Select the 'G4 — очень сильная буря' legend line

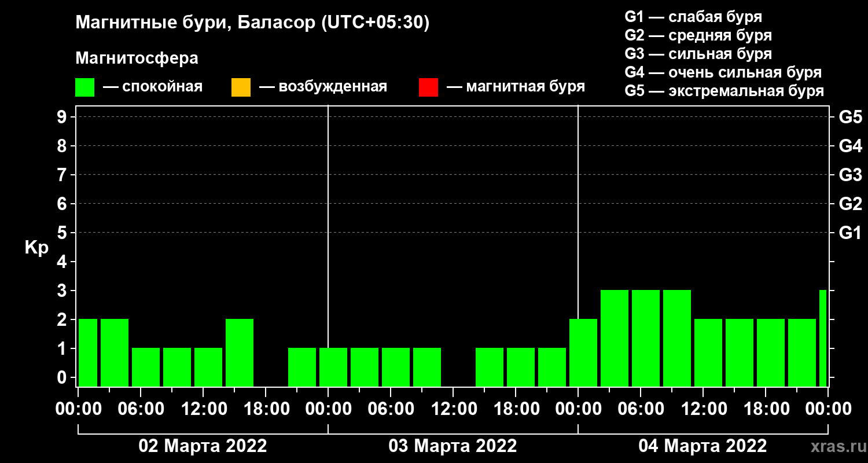[x=723, y=72]
